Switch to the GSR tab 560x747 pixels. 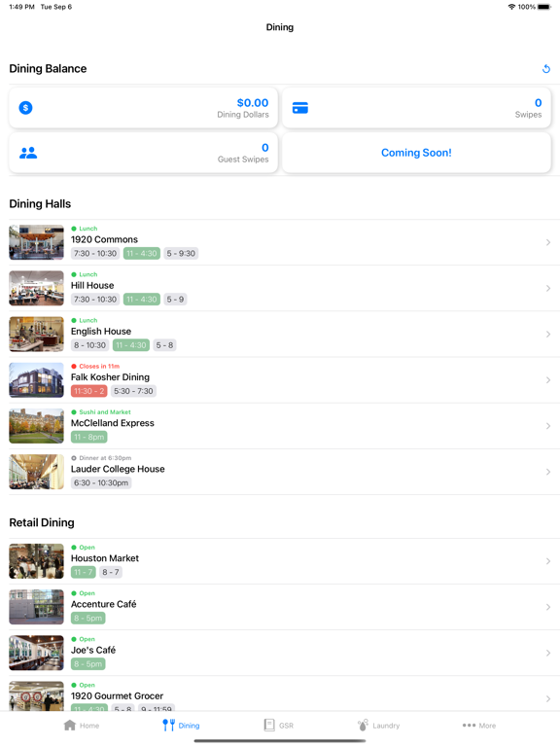279,725
